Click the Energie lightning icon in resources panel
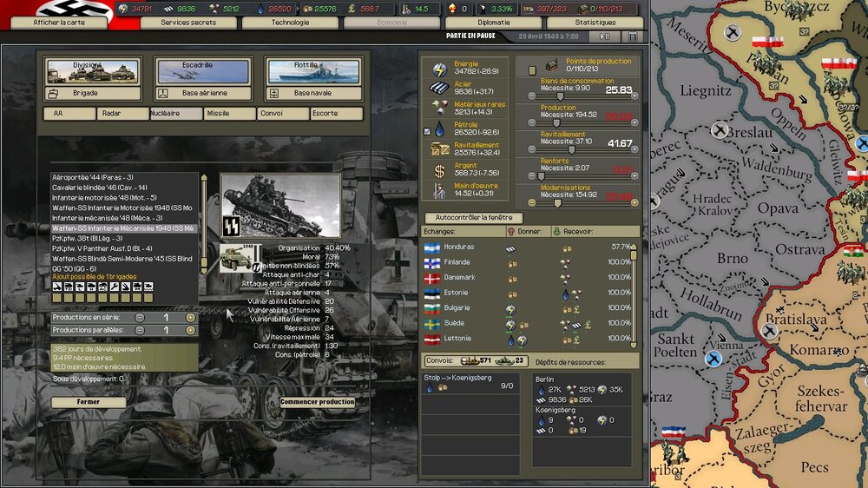This screenshot has width=868, height=488. [439, 69]
